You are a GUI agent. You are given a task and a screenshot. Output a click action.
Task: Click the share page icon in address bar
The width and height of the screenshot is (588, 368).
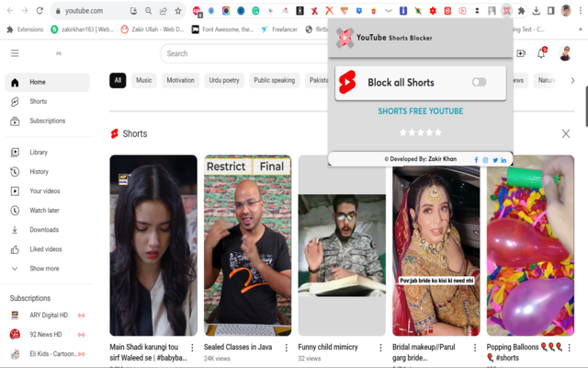[x=164, y=11]
